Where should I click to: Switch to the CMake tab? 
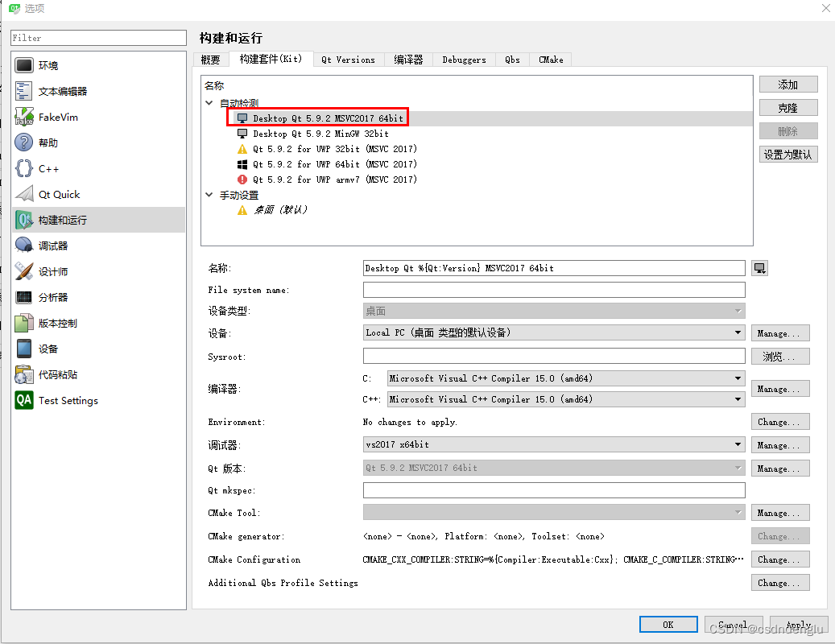click(551, 60)
